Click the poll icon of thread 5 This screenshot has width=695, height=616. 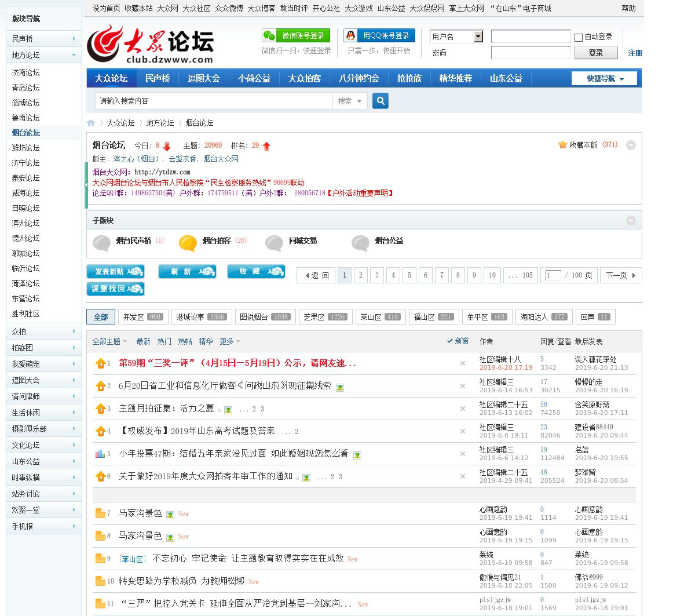[x=100, y=454]
